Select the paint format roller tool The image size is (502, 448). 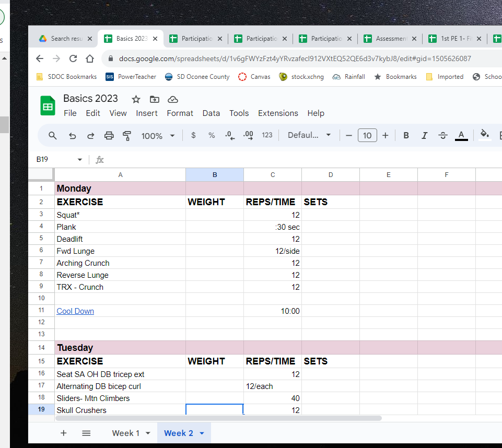point(127,136)
